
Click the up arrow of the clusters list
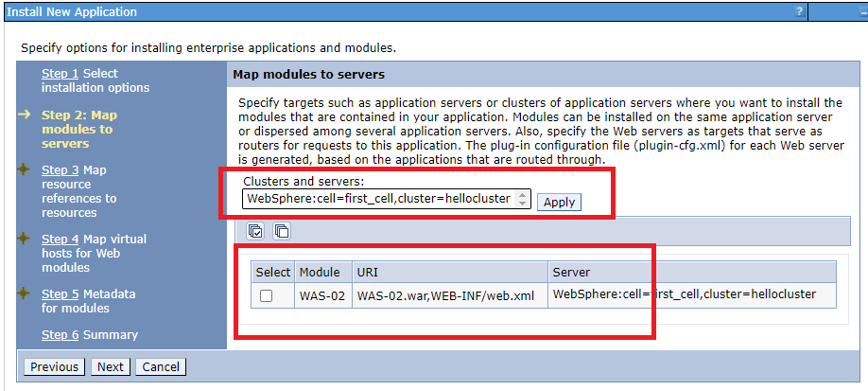523,195
